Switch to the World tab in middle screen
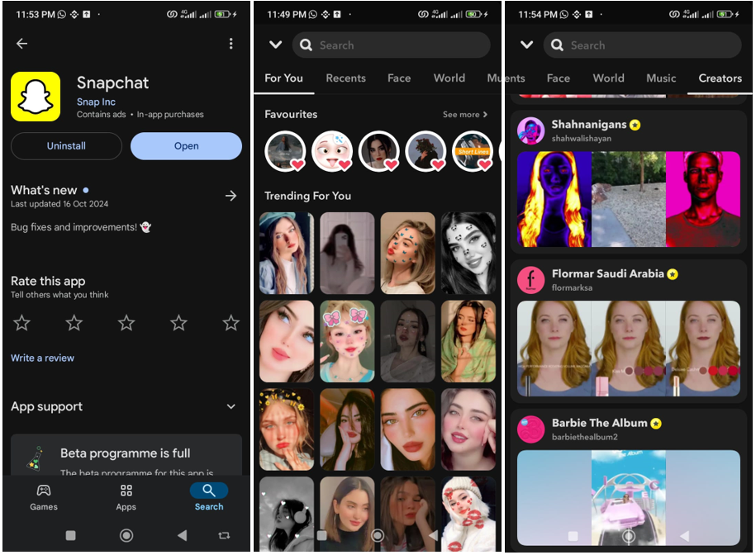The width and height of the screenshot is (756, 555). [449, 78]
